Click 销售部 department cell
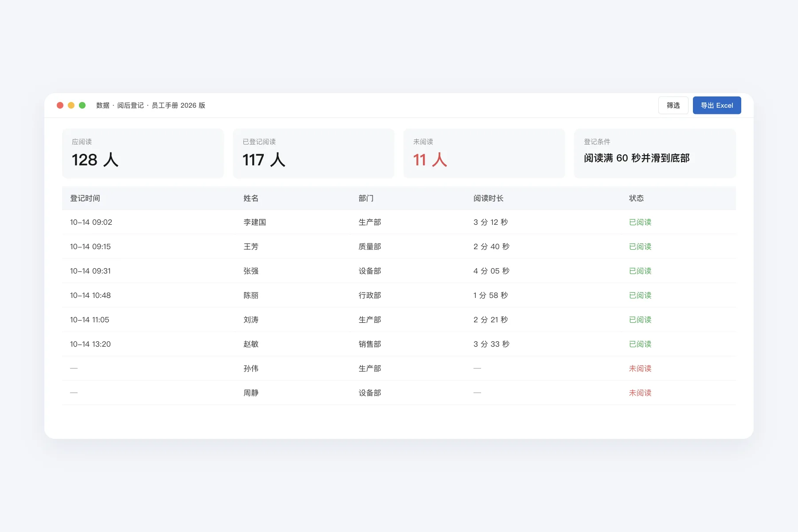 370,344
